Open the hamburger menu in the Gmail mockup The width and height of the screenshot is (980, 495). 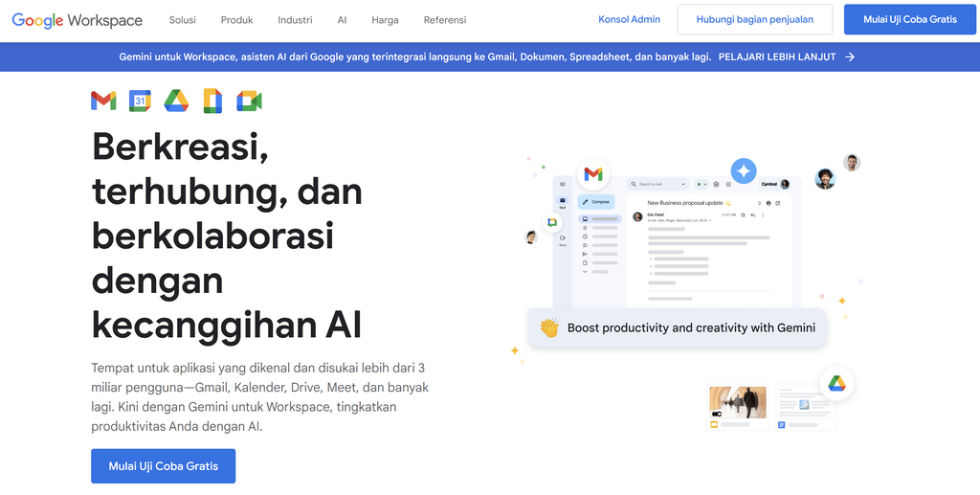[x=563, y=184]
